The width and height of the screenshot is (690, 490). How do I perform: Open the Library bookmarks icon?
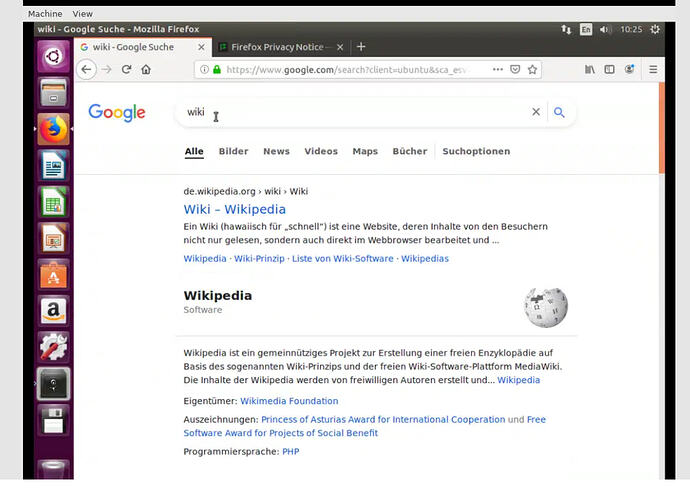pyautogui.click(x=590, y=69)
